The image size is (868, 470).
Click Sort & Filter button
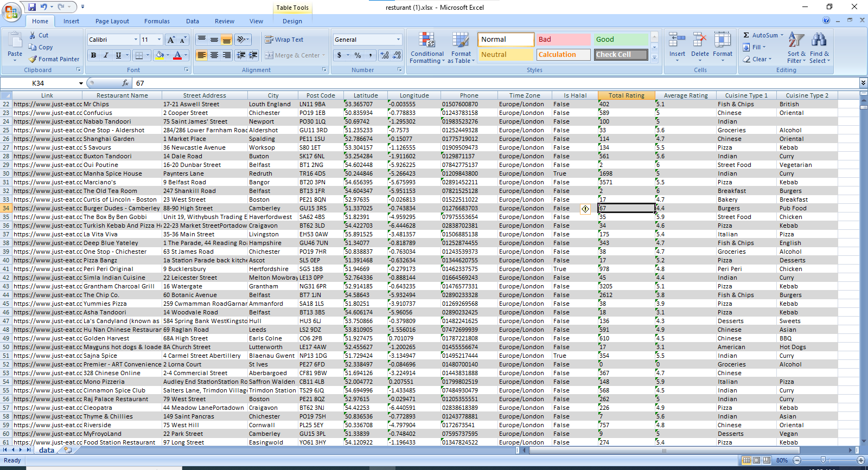pos(796,48)
